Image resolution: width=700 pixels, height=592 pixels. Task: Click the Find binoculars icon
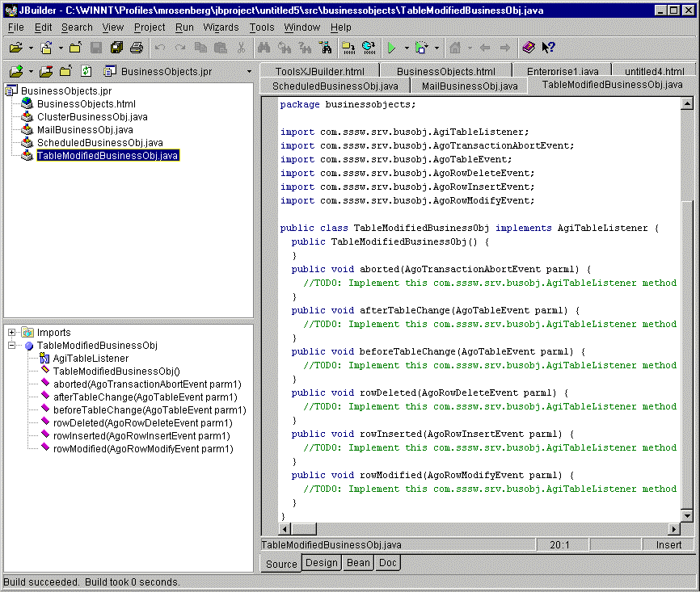(x=264, y=48)
